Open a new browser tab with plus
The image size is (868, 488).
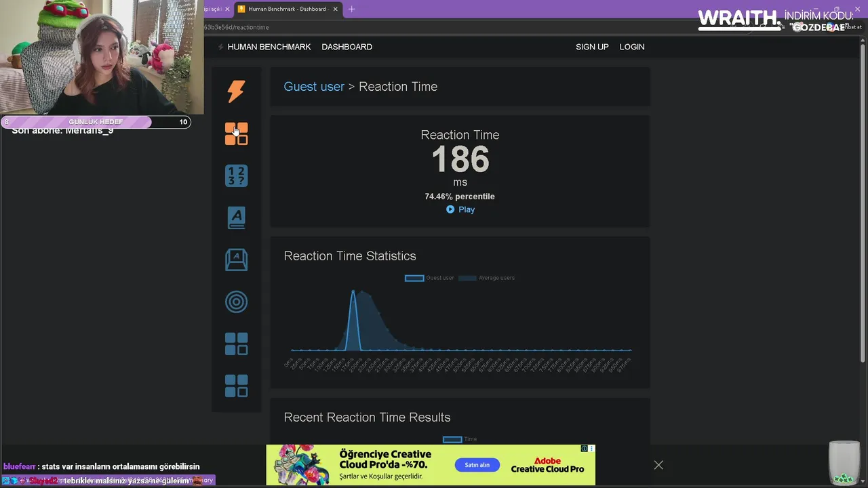pyautogui.click(x=351, y=9)
